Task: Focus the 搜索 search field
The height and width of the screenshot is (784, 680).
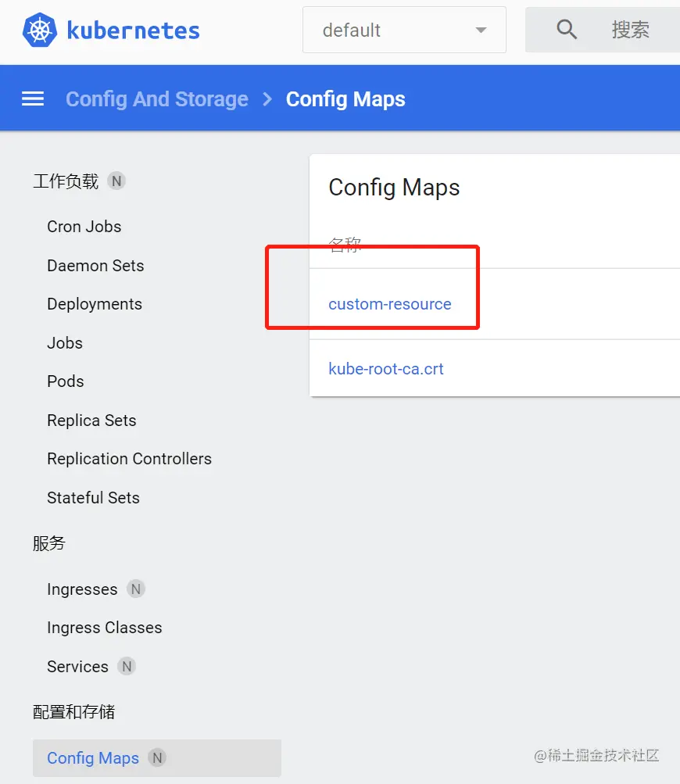Action: [603, 30]
